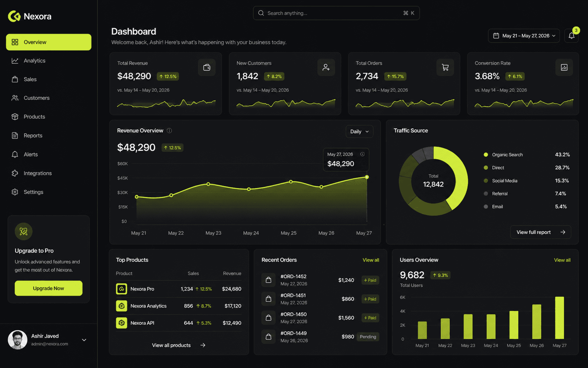Click the cart icon in Total Orders card
This screenshot has height=368, width=588.
[x=445, y=68]
